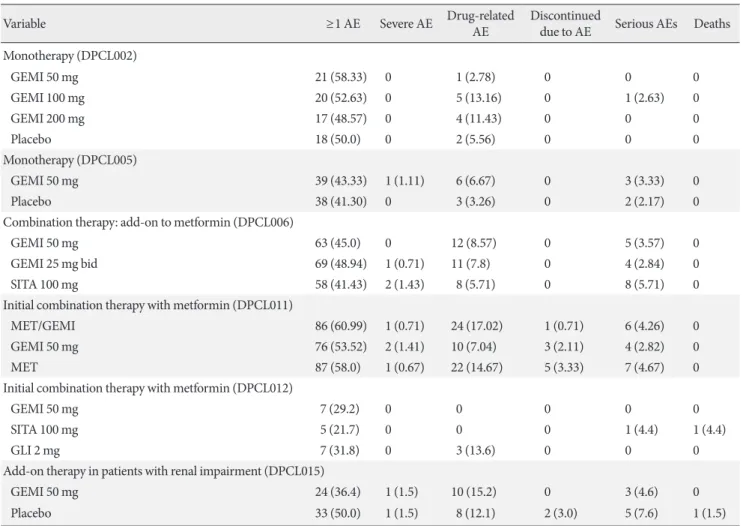
Task: Select the value "24 (36.4)"
Action: point(337,492)
